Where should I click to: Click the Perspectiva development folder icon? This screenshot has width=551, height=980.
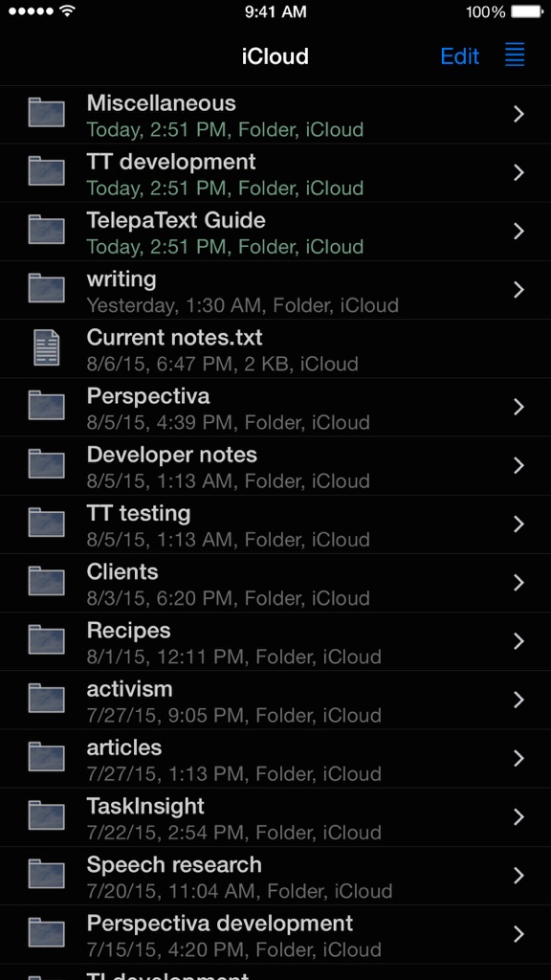point(46,932)
